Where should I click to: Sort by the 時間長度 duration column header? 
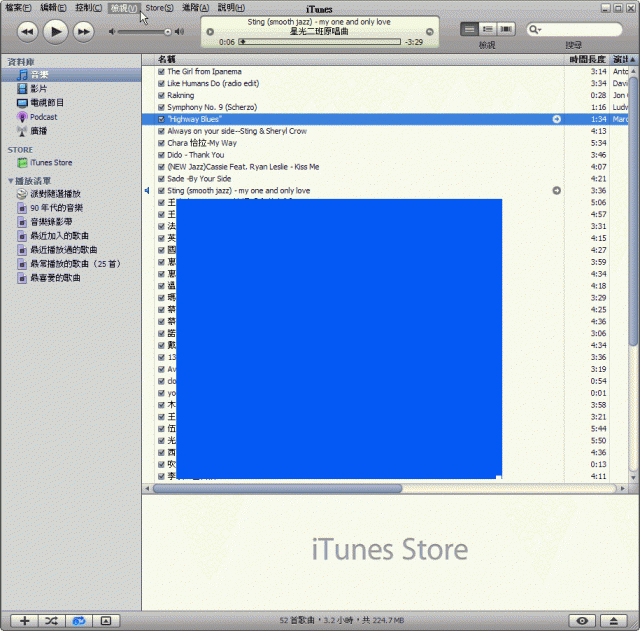click(587, 60)
